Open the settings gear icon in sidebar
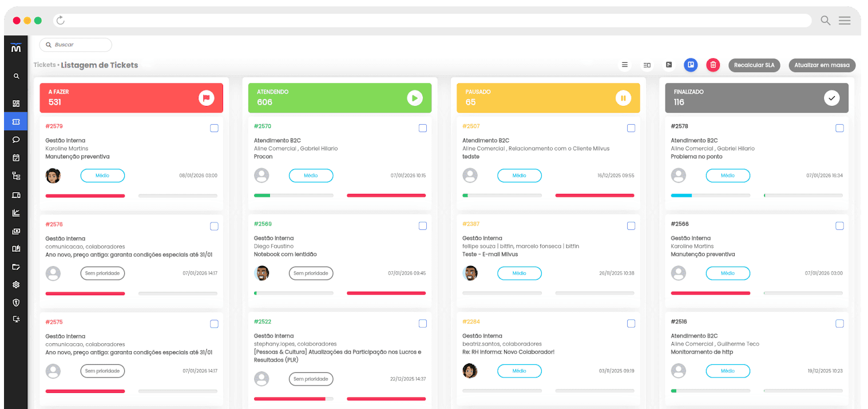The image size is (868, 409). coord(16,285)
